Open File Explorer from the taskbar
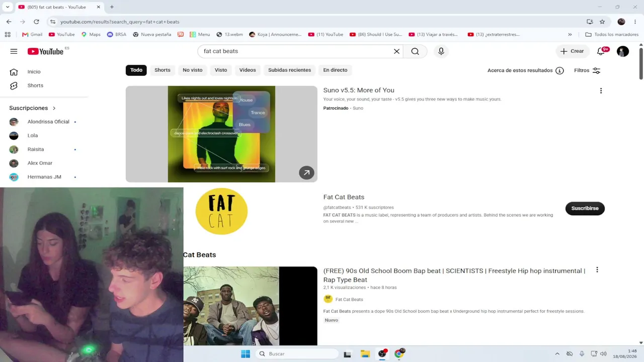The image size is (644, 362). point(365,354)
